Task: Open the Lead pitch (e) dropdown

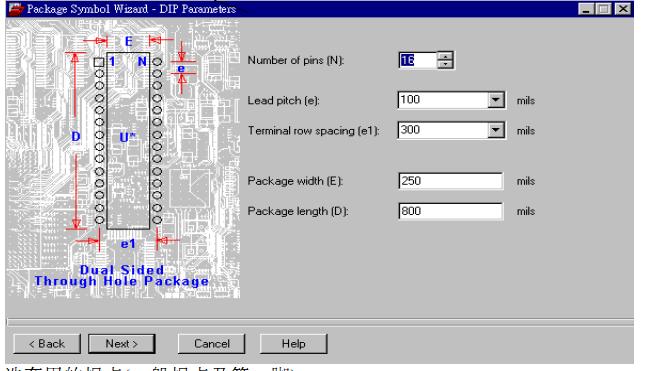Action: point(496,100)
